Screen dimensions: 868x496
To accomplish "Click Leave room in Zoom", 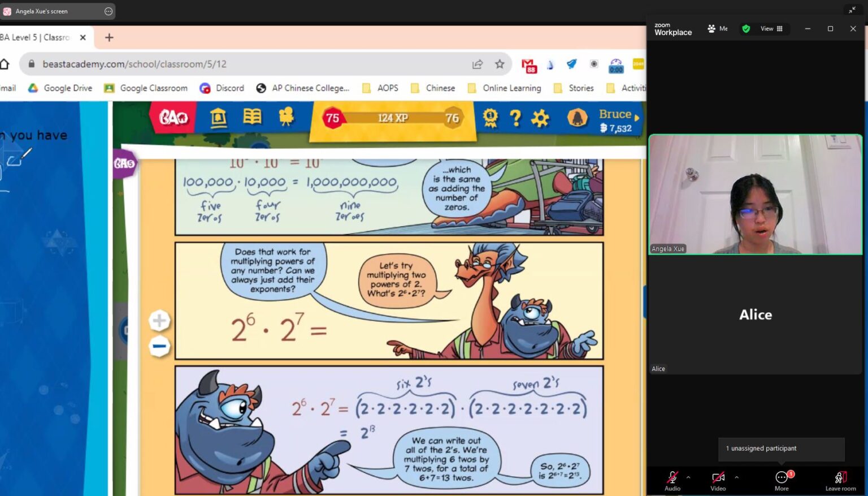I will [840, 481].
